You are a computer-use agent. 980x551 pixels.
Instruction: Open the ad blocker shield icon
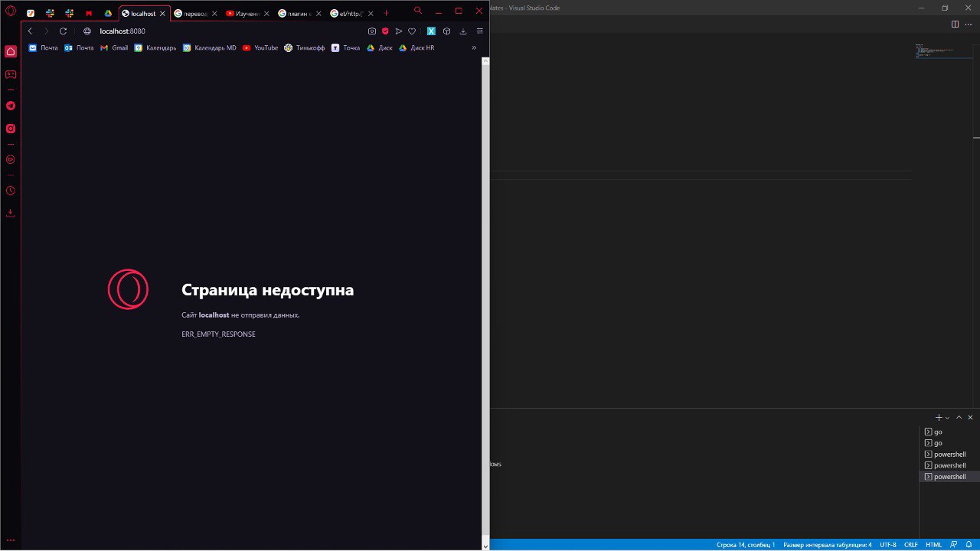click(x=385, y=31)
